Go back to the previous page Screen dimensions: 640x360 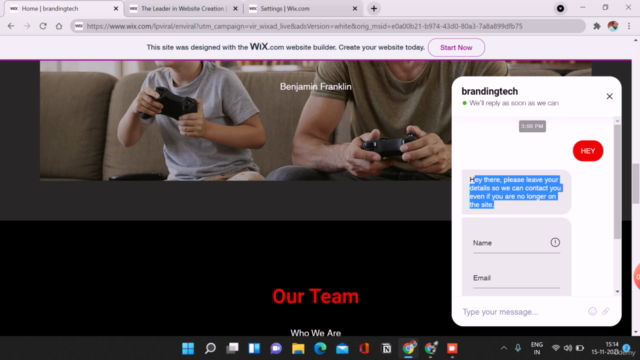tap(11, 26)
